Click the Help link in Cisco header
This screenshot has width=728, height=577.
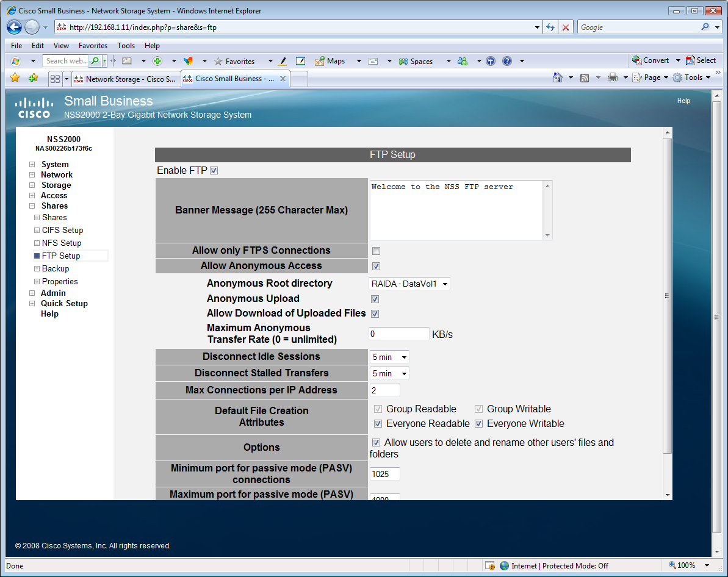(683, 101)
